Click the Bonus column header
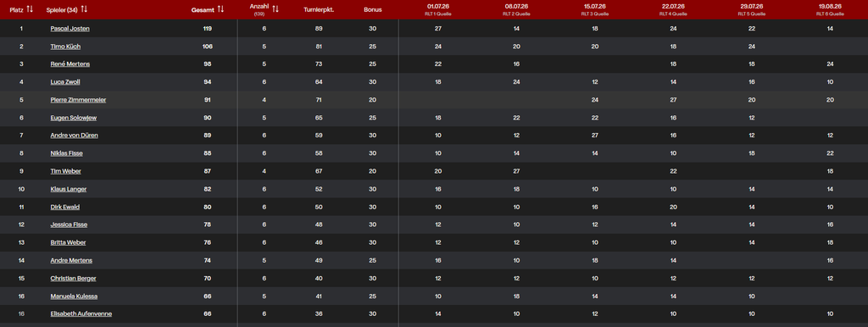The width and height of the screenshot is (868, 327). pos(373,9)
